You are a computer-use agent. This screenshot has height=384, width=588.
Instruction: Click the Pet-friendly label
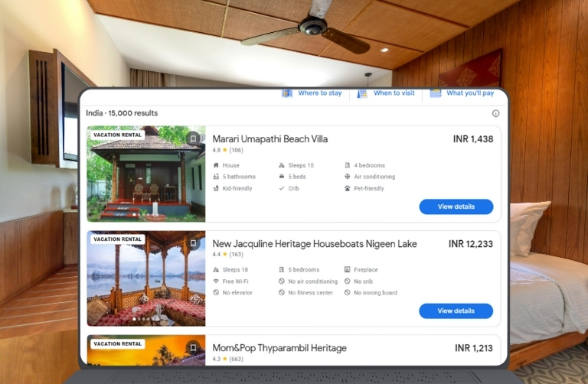369,188
